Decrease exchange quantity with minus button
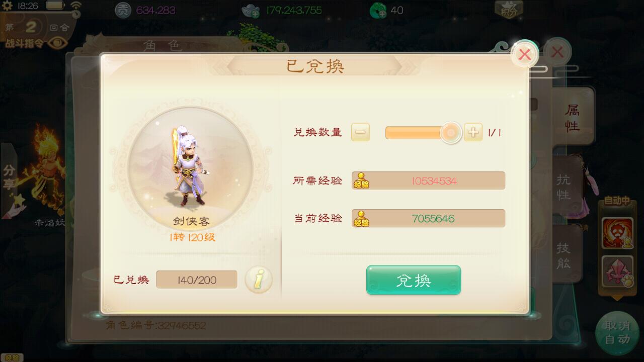This screenshot has height=362, width=644. tap(360, 132)
